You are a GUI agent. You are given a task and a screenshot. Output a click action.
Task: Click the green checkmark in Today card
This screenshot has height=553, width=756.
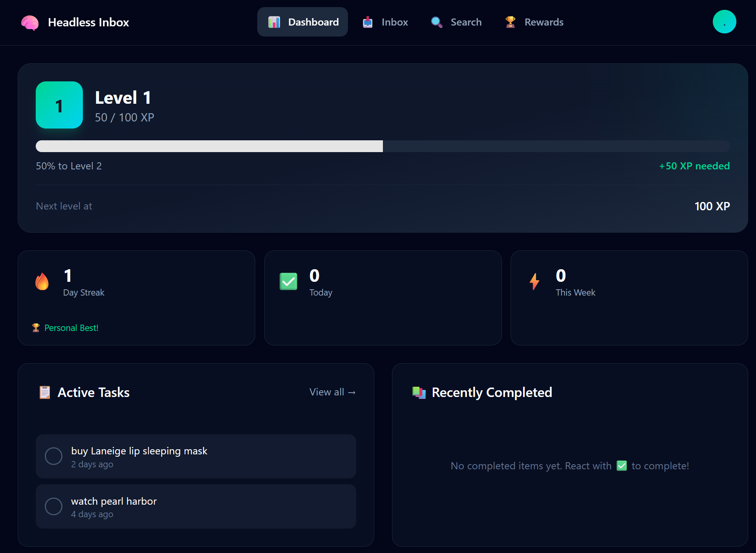coord(288,281)
